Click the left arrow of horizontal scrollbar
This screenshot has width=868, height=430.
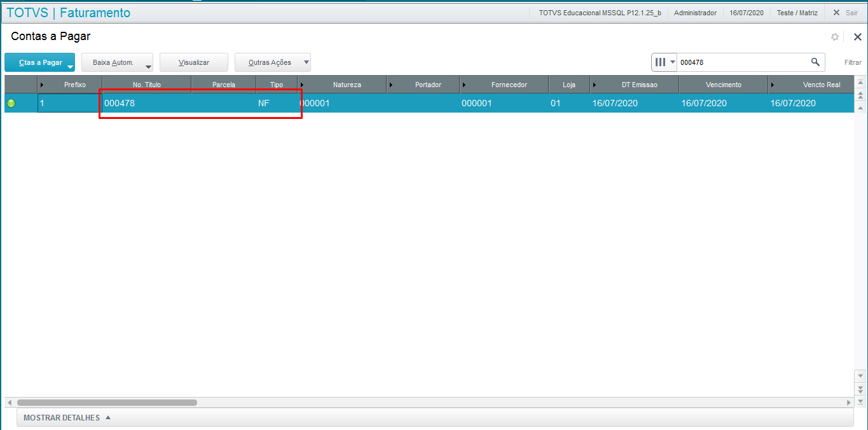[10, 403]
